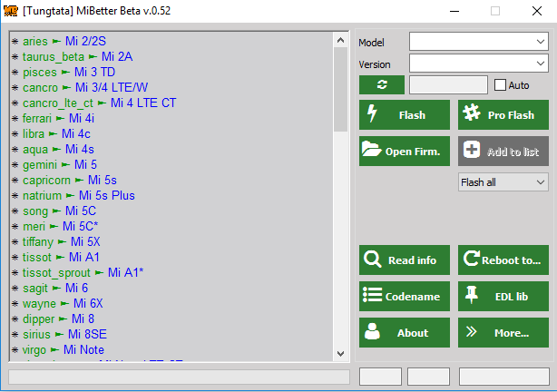Select the 'tiffany ► Mi 5X' row
This screenshot has width=557, height=392.
point(171,242)
